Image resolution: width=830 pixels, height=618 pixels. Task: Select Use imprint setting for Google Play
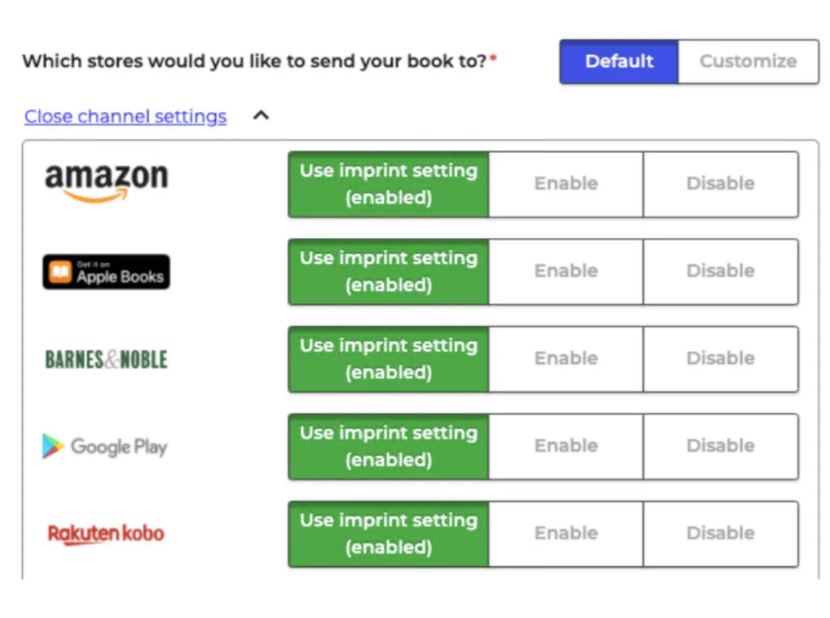pyautogui.click(x=389, y=446)
